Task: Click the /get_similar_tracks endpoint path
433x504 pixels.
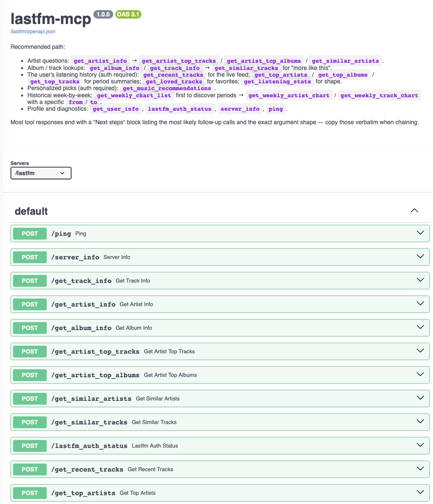Action: pos(89,422)
